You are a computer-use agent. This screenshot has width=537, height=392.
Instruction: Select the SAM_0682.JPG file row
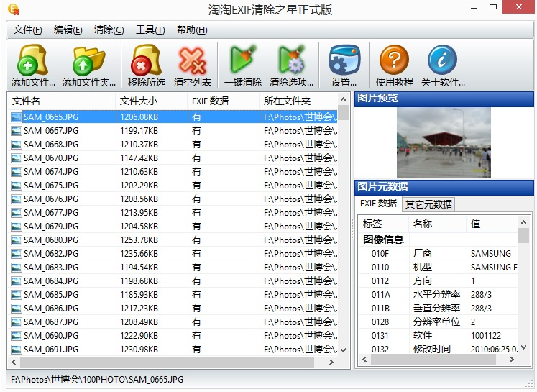[x=173, y=254]
